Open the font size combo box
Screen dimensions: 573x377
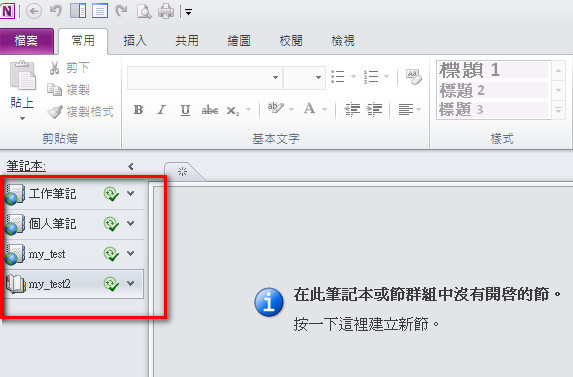click(304, 77)
